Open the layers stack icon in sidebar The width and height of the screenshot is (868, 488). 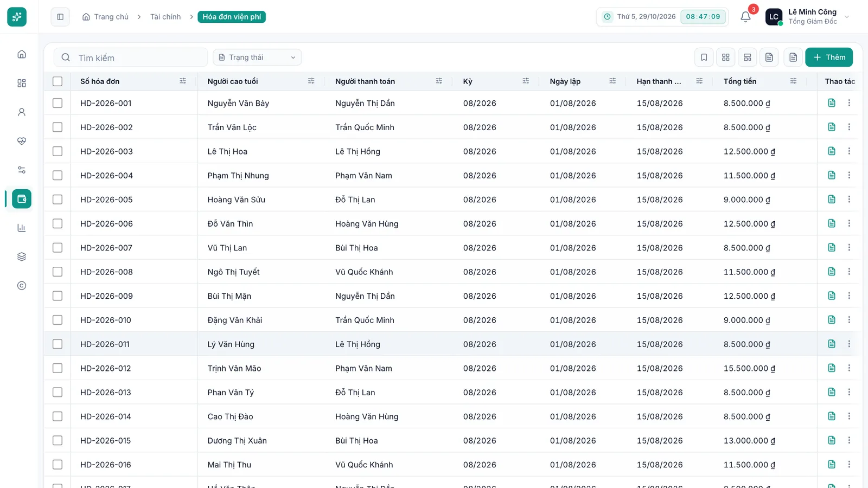pyautogui.click(x=22, y=256)
